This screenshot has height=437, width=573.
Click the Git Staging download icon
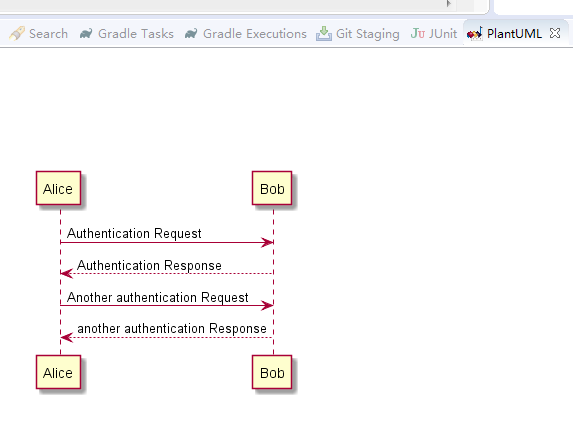pos(324,33)
